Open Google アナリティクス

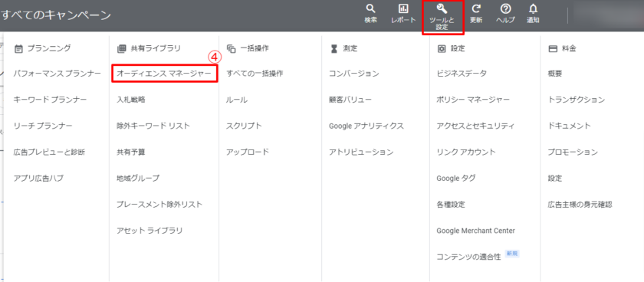tap(366, 126)
